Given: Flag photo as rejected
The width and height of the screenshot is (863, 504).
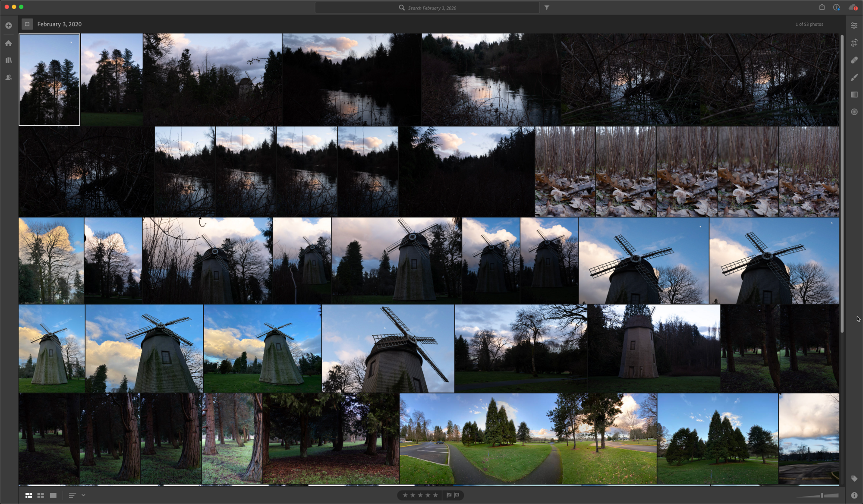Looking at the screenshot, I should point(457,495).
